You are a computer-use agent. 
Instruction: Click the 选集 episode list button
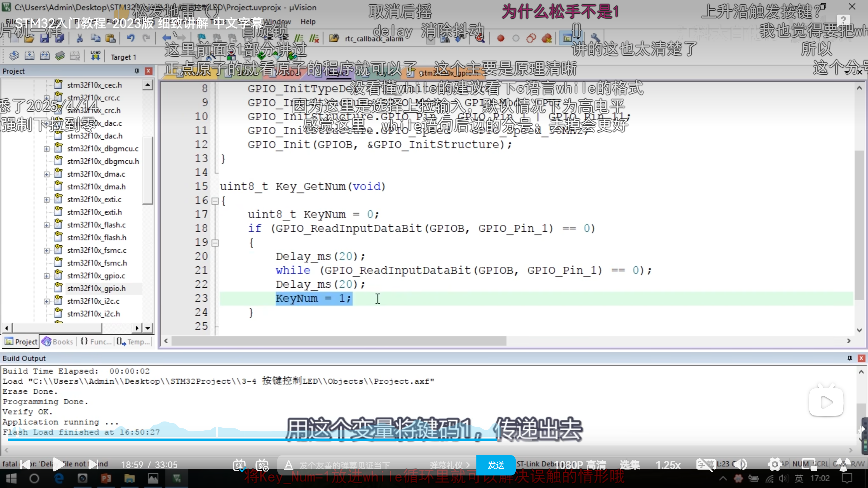coord(629,465)
